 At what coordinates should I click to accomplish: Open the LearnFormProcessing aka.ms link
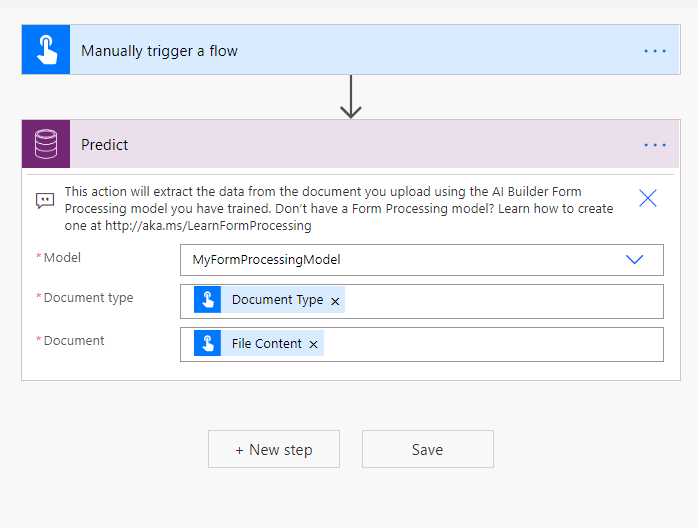click(208, 226)
